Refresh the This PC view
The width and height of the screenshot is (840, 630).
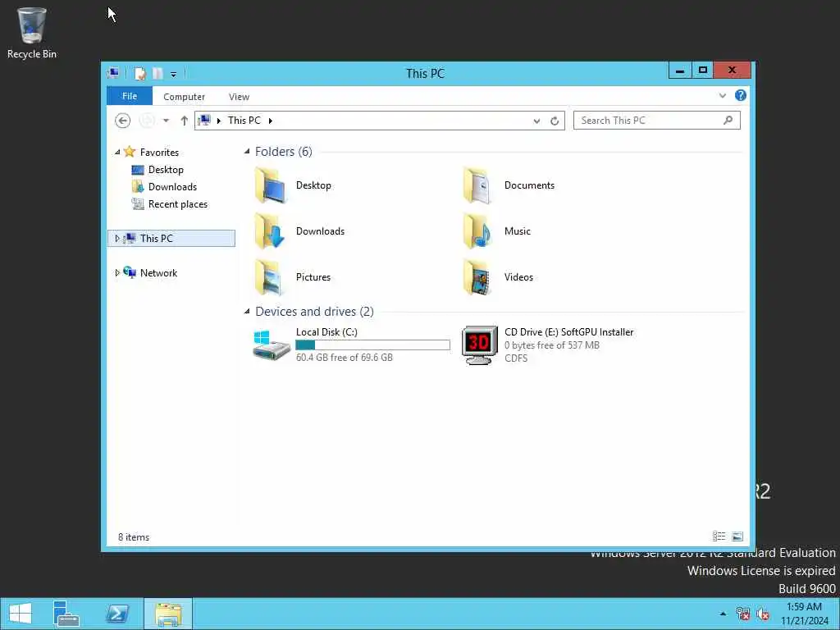pos(555,121)
